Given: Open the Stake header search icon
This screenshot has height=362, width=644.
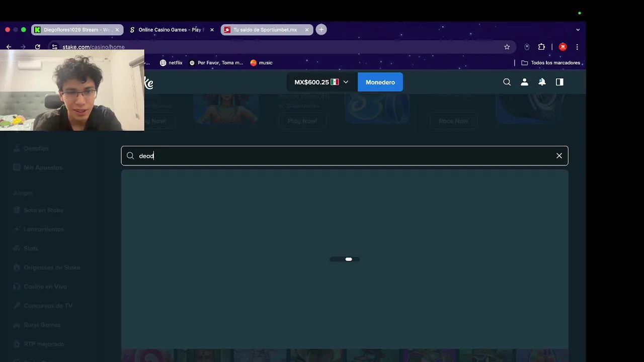Looking at the screenshot, I should 507,82.
